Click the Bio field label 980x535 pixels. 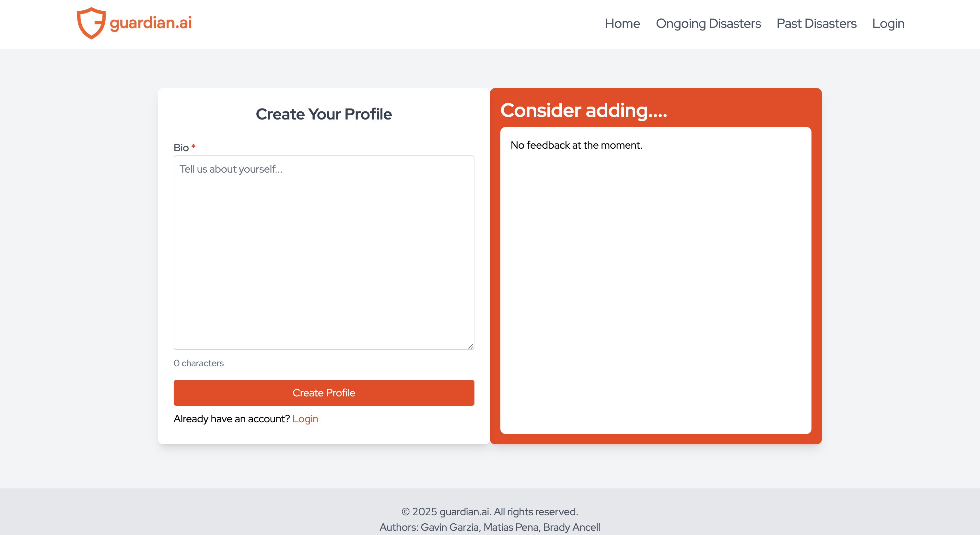[x=181, y=148]
